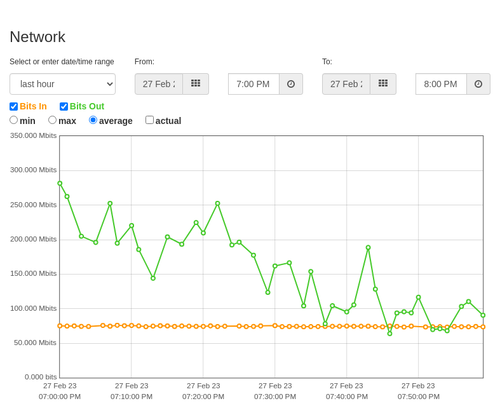This screenshot has width=500, height=403.
Task: Toggle the Bits In checkbox
Action: [14, 106]
